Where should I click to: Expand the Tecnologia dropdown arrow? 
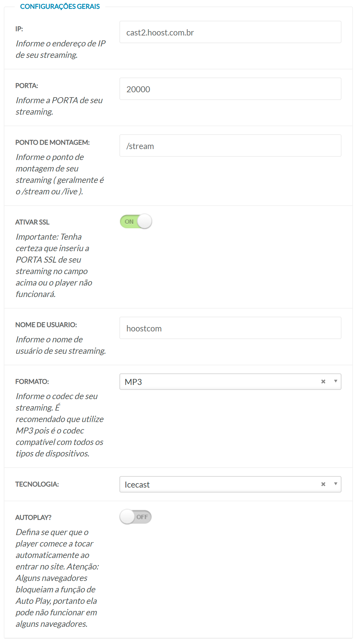click(x=336, y=484)
